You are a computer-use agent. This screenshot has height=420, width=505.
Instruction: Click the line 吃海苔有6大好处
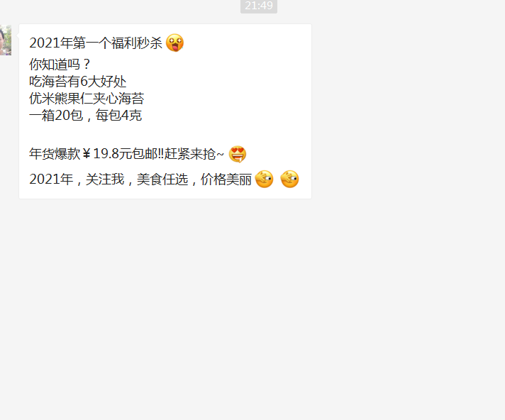click(77, 81)
